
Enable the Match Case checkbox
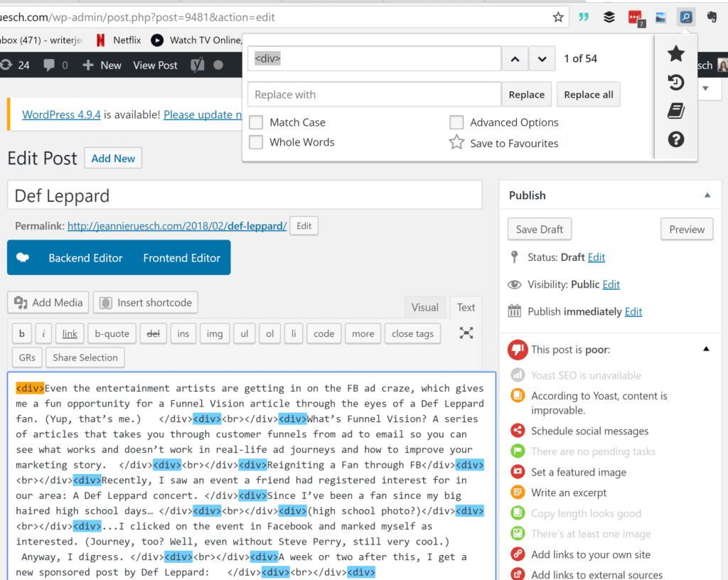pyautogui.click(x=256, y=122)
